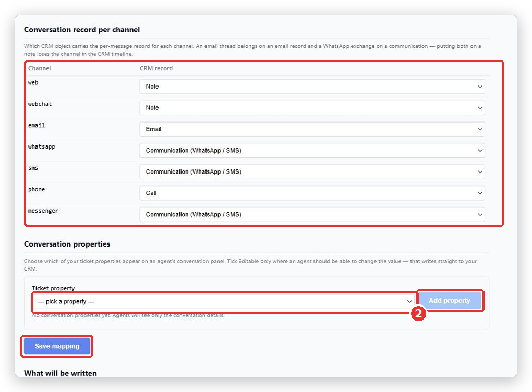The width and height of the screenshot is (532, 392).
Task: Click the Add property button
Action: pyautogui.click(x=449, y=301)
